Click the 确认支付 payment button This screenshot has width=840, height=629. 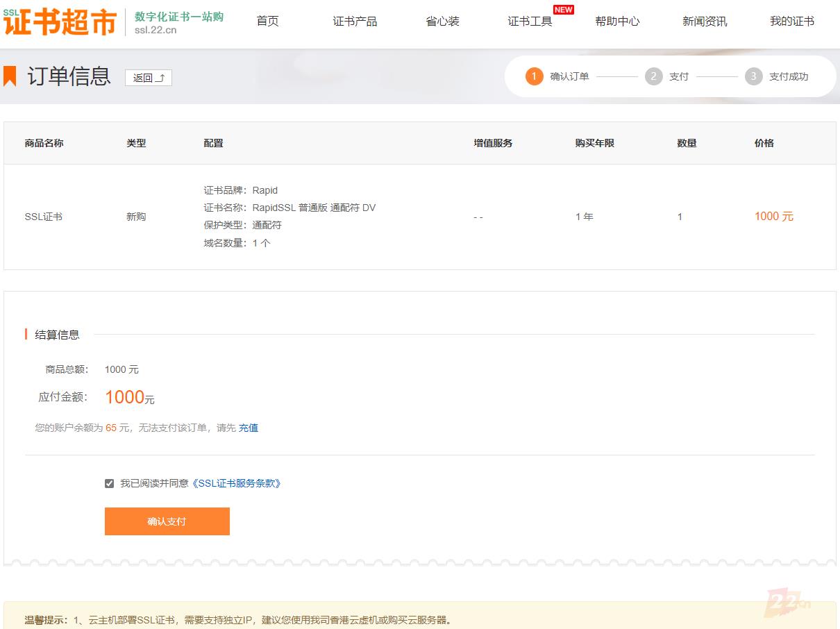point(167,521)
